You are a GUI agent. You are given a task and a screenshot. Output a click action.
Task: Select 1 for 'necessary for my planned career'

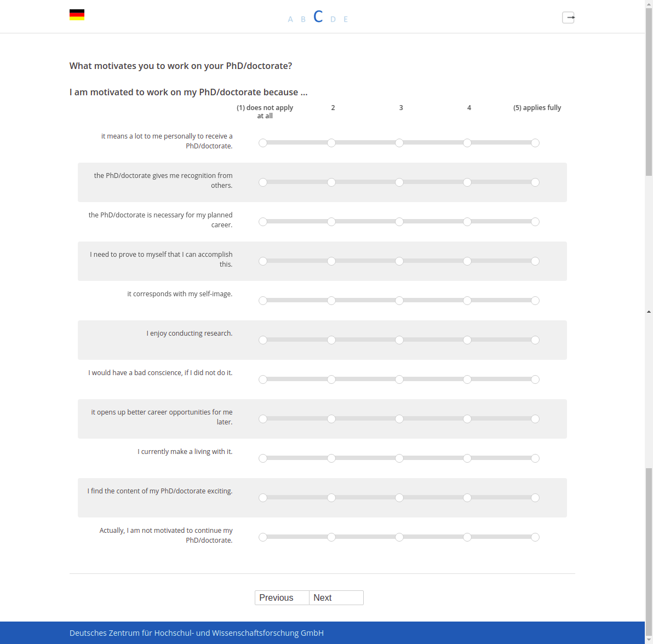click(x=263, y=222)
